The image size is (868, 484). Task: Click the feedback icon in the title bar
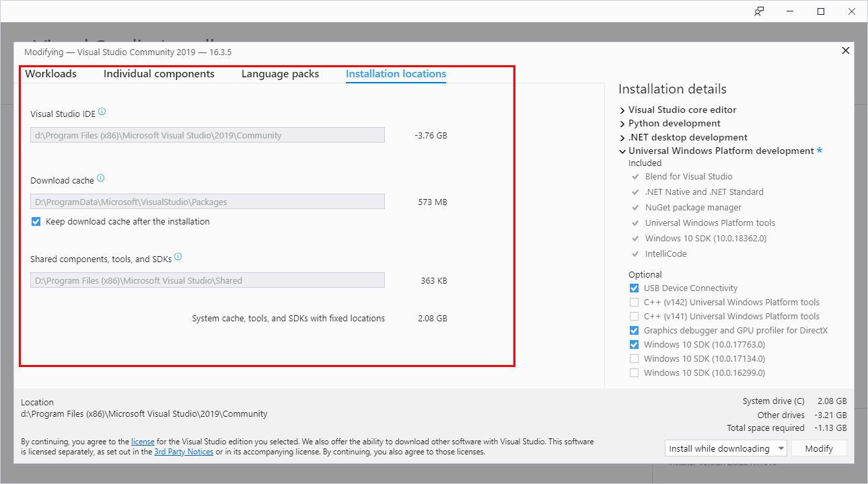coord(759,11)
